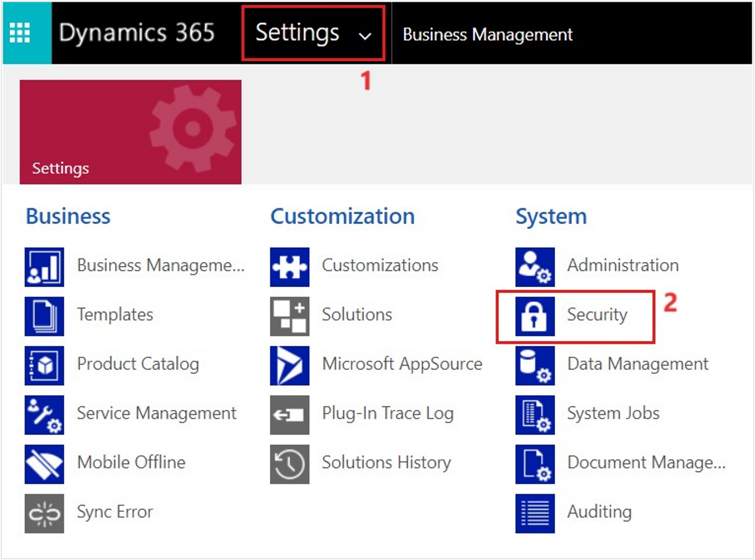Viewport: 755px width, 560px height.
Task: Click the System Jobs icon
Action: [535, 415]
